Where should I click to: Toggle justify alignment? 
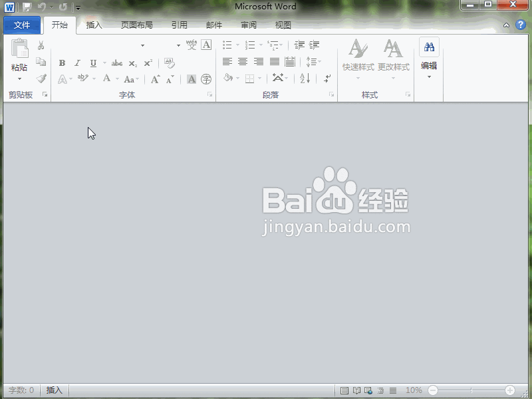point(275,61)
